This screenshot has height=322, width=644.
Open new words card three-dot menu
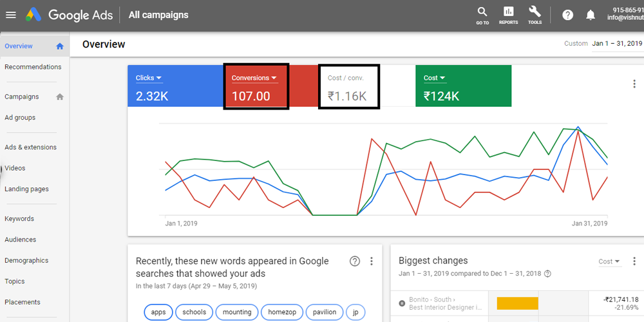(x=371, y=261)
